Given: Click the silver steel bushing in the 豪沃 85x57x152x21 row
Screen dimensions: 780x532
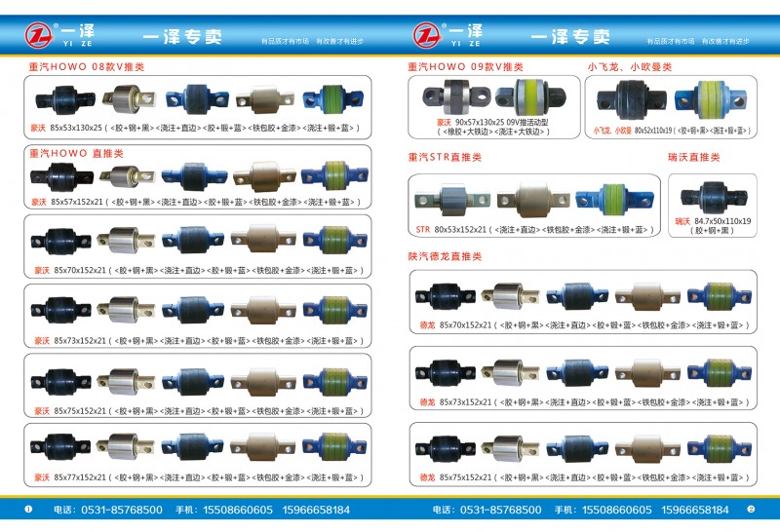Looking at the screenshot, I should (x=127, y=177).
